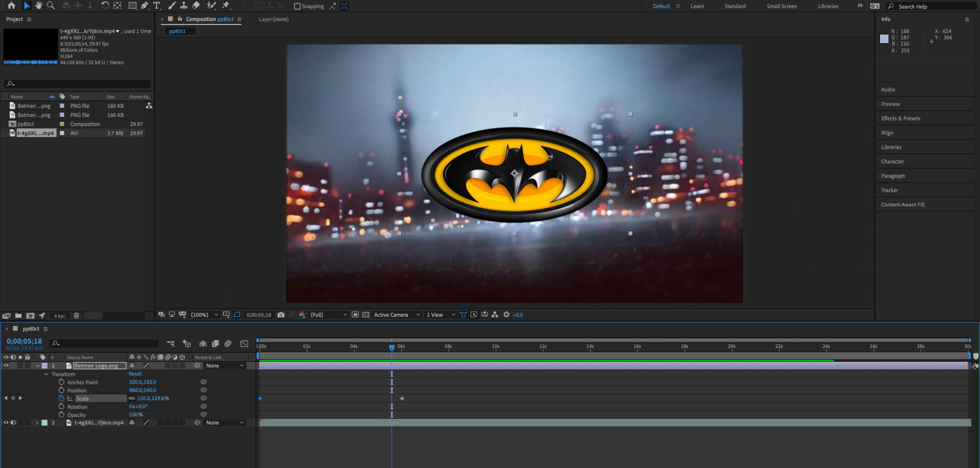The image size is (980, 468).
Task: Hide the Batman Logo.png layer
Action: click(6, 366)
